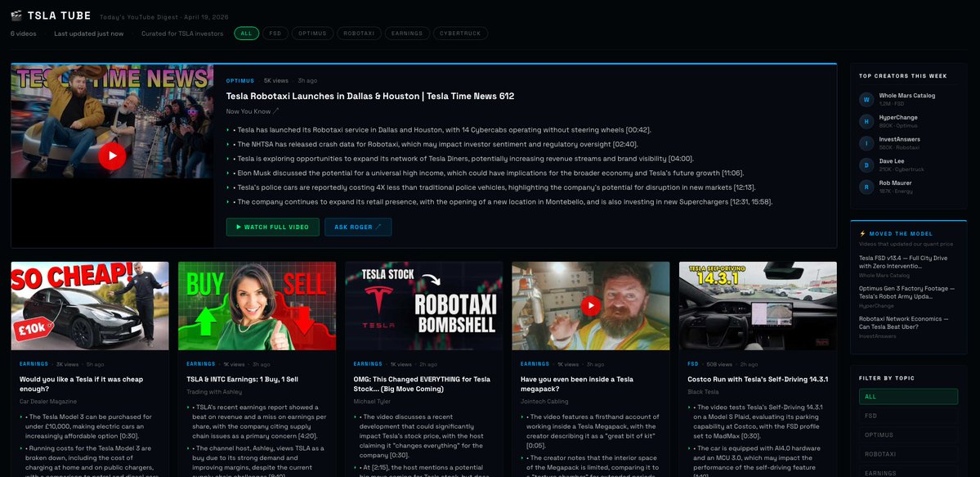The height and width of the screenshot is (477, 980).
Task: Click the TSLA TUBE clapperboard logo icon
Action: pyautogui.click(x=16, y=15)
